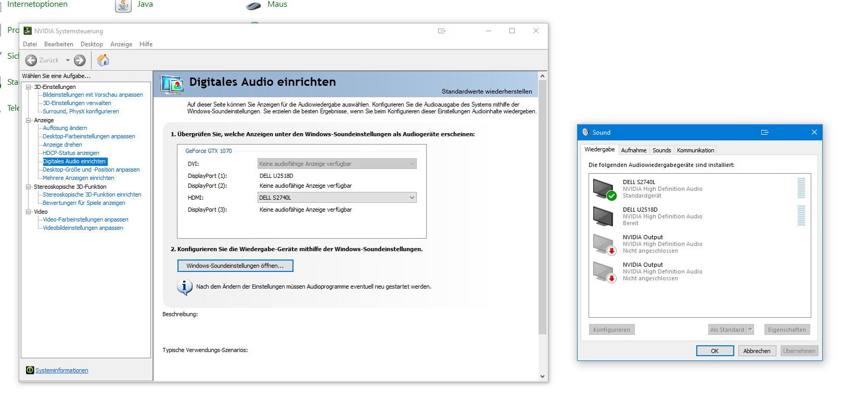Click the DELL S2740L volume level meter
Viewport: 868px width, 416px height.
pyautogui.click(x=801, y=188)
